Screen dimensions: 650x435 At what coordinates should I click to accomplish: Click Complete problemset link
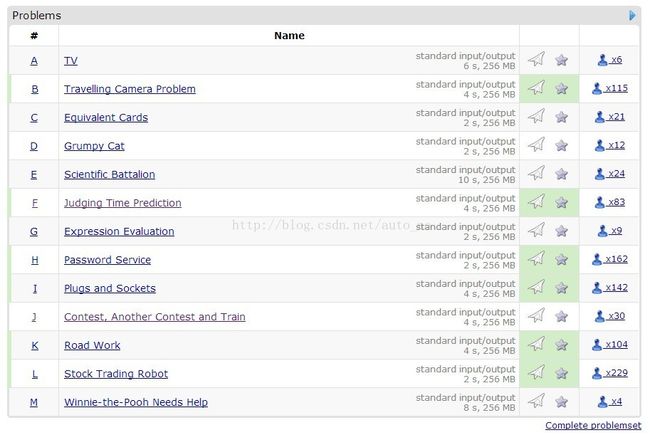[593, 425]
